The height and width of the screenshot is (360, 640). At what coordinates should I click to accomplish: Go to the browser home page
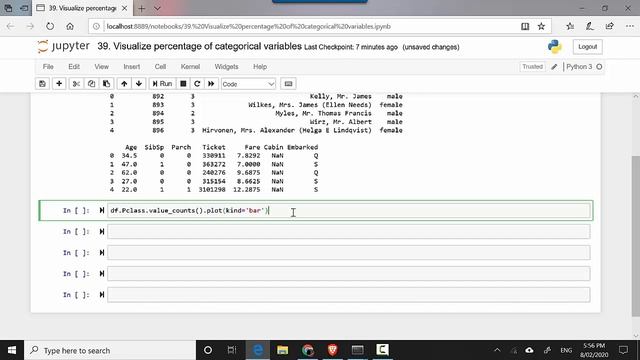click(x=70, y=26)
